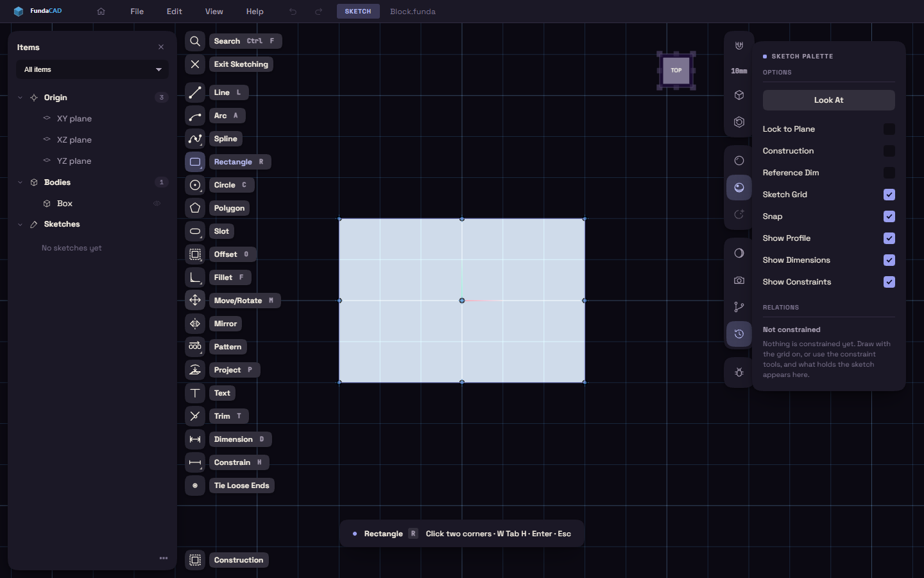The image size is (924, 578).
Task: Uncheck the Snap checkbox
Action: [889, 216]
